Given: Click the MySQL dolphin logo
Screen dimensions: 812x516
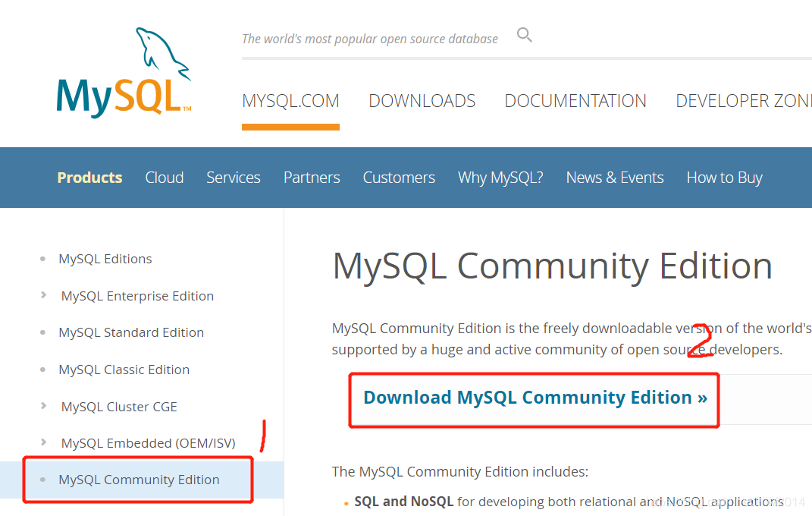Looking at the screenshot, I should [124, 73].
